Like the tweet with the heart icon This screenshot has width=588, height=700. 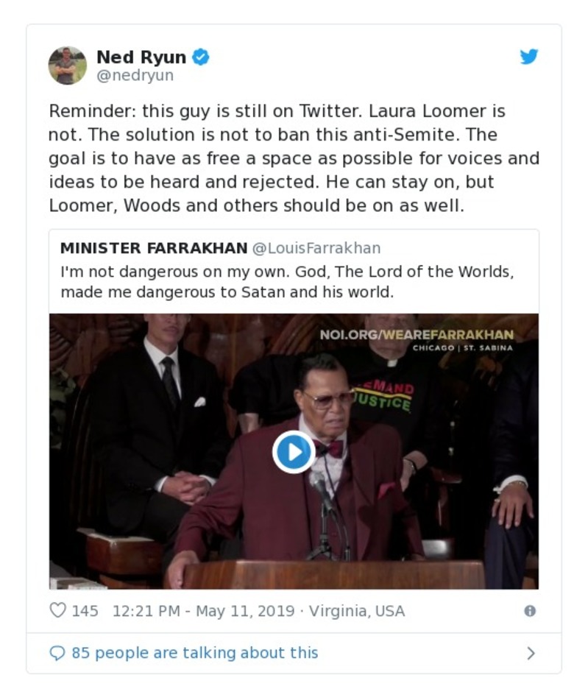point(57,611)
